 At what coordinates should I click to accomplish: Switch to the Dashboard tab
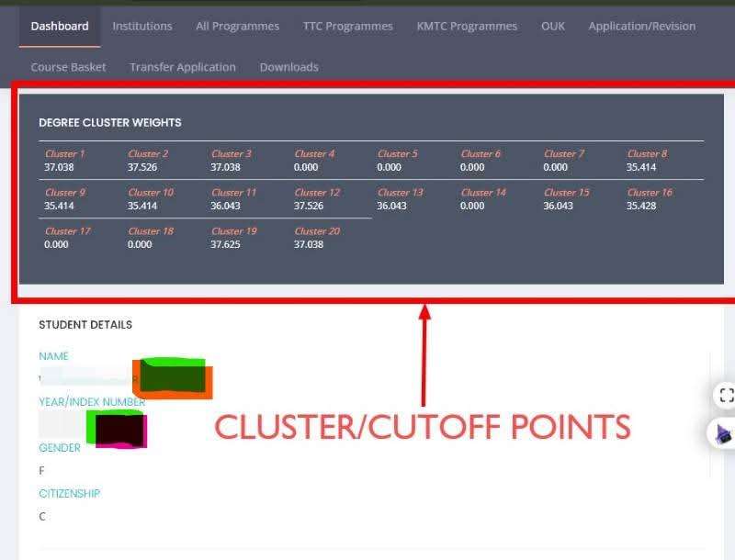pos(59,27)
